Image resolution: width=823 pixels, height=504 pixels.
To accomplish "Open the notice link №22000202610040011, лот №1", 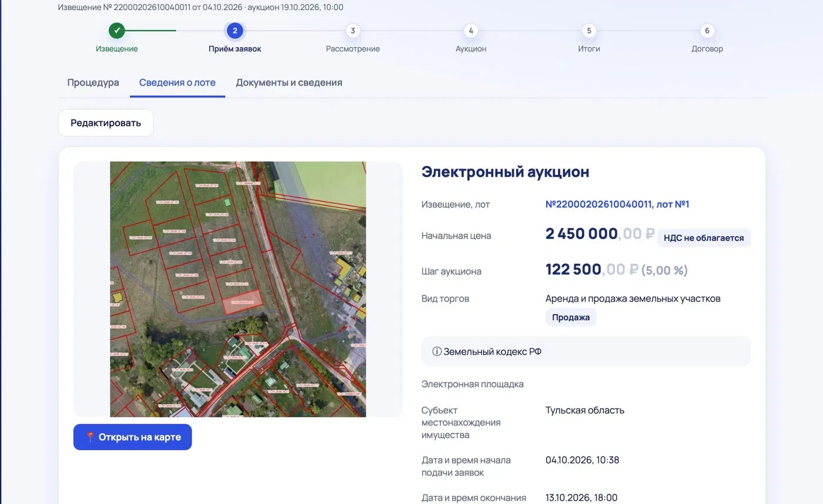I will click(617, 204).
